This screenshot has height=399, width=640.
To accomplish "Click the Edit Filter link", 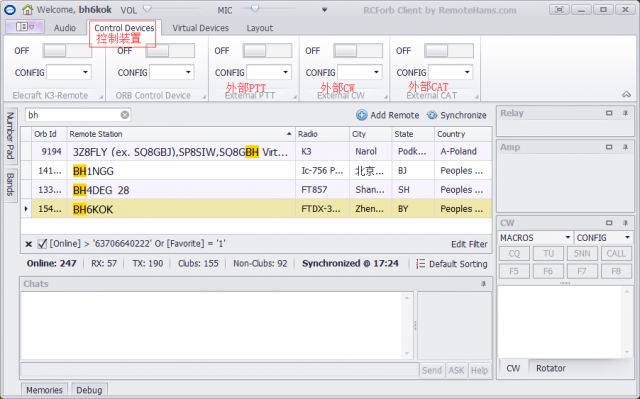I will (469, 244).
